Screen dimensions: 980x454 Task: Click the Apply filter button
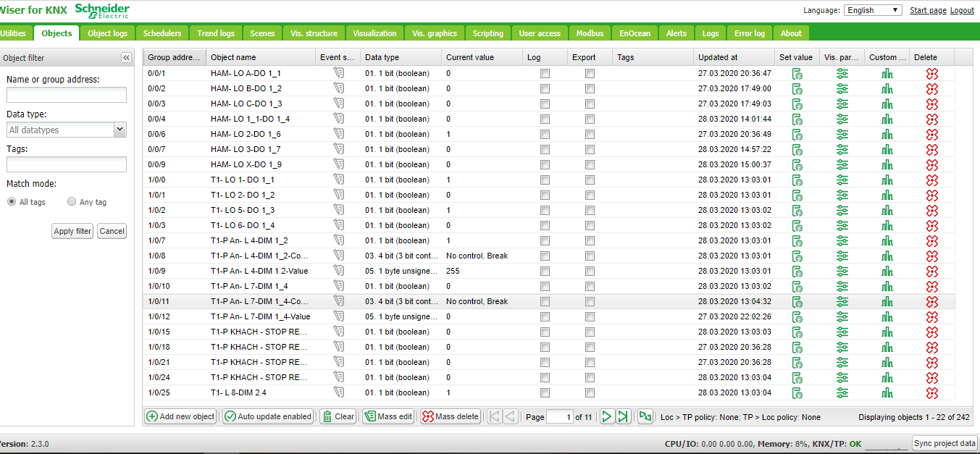click(x=72, y=231)
